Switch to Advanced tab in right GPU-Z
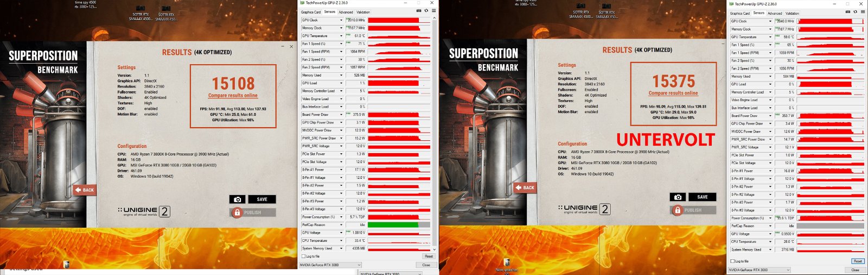Viewport: 868px width, 275px height. click(x=775, y=13)
